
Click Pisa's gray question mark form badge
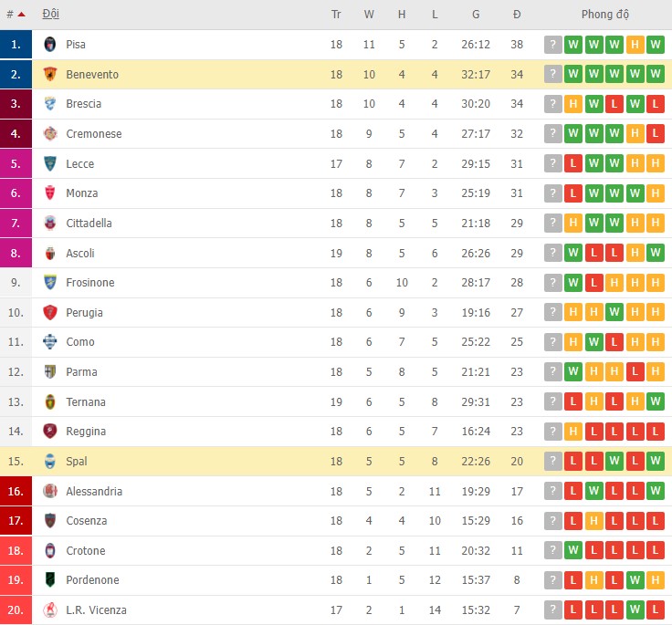pos(553,45)
